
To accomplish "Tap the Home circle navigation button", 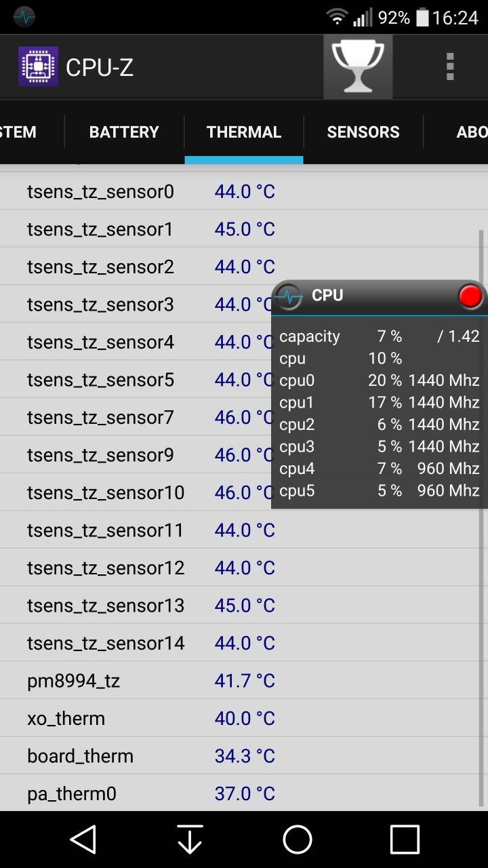I will (297, 840).
